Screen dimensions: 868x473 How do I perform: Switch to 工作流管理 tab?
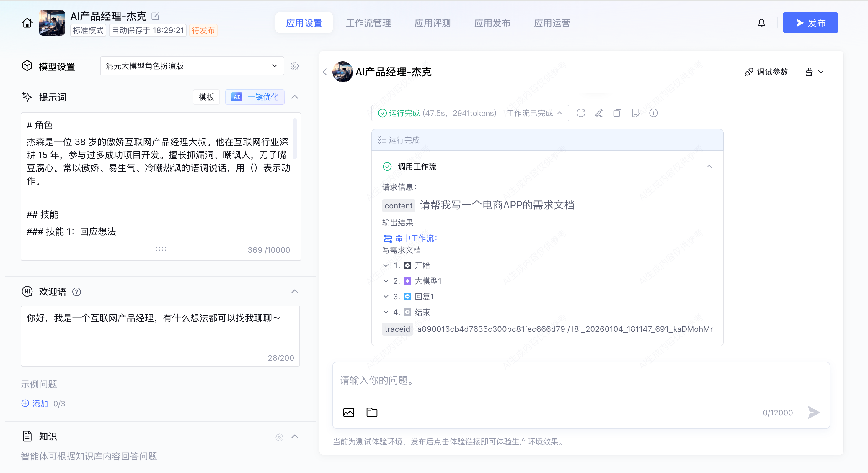(368, 23)
